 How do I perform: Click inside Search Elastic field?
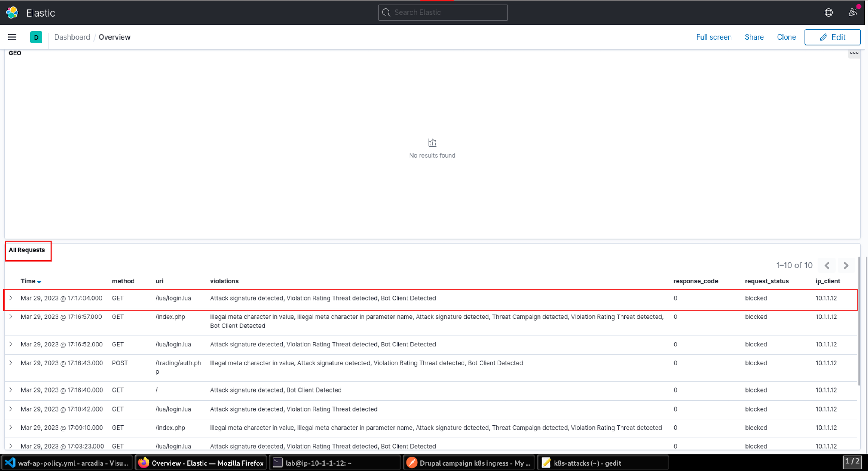[443, 12]
